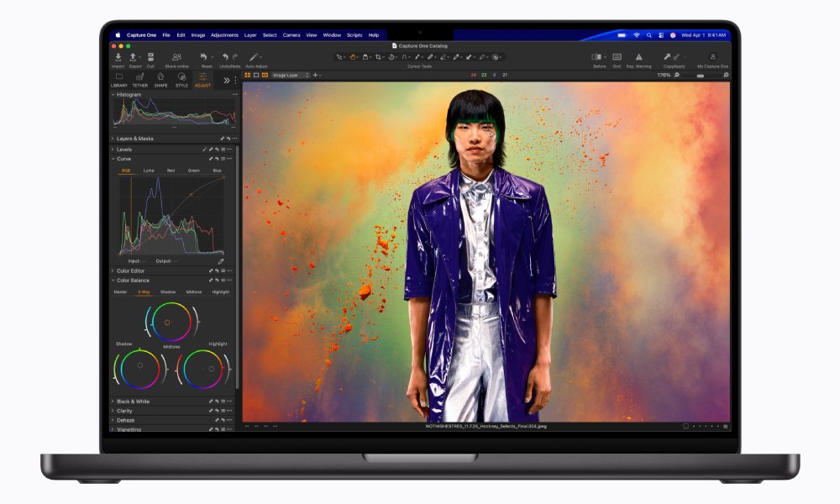Click the Reset adjustments icon
This screenshot has width=840, height=504.
click(x=204, y=57)
